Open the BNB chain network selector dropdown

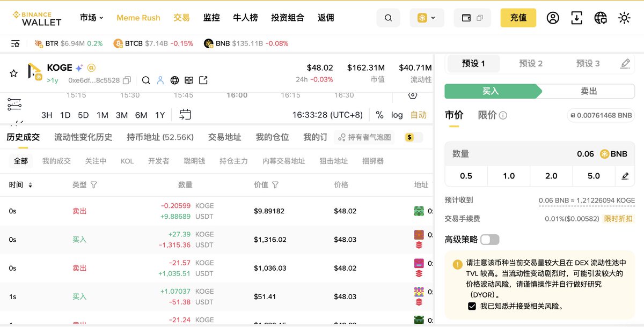pos(426,18)
